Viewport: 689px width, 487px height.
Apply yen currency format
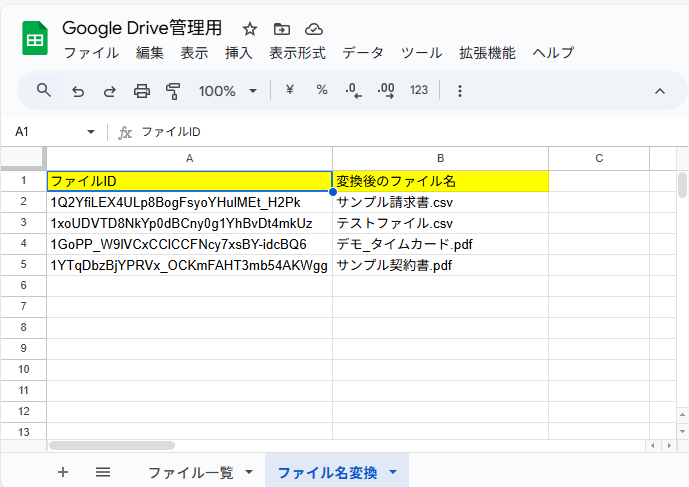[x=290, y=91]
